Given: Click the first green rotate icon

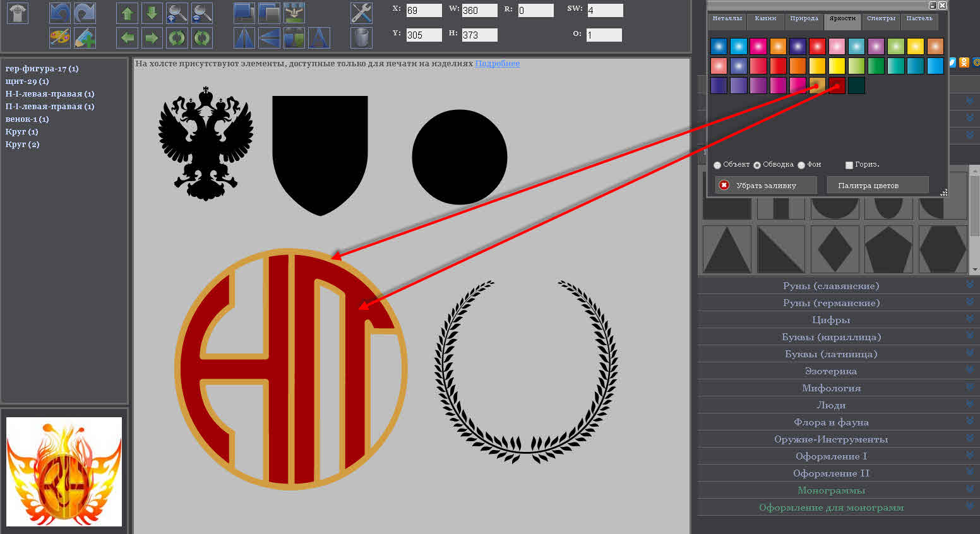Looking at the screenshot, I should 177,38.
